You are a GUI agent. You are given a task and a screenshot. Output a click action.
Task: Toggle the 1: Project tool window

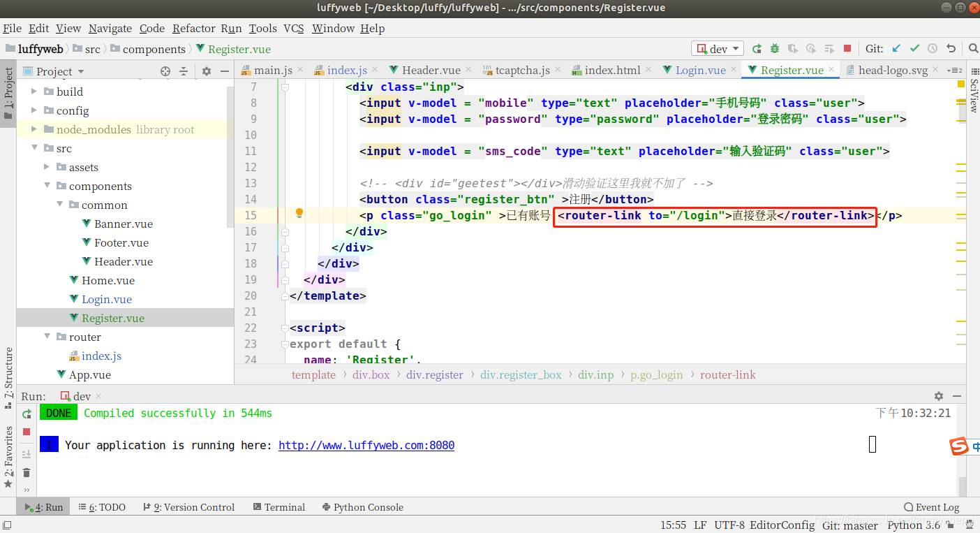tap(8, 93)
